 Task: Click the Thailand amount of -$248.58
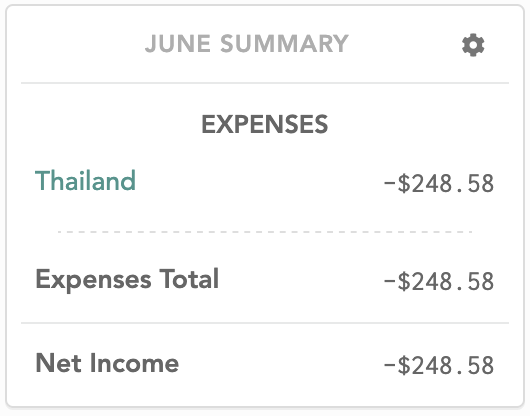[439, 184]
